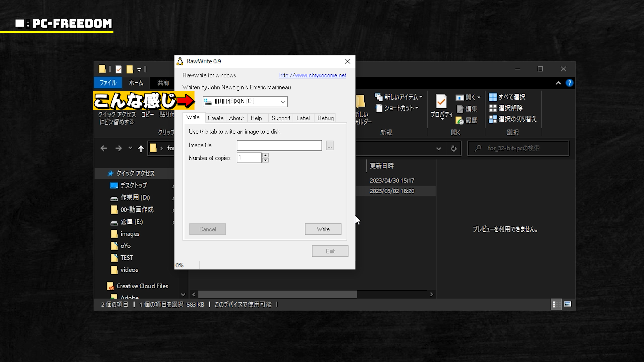This screenshot has height=362, width=644.
Task: Click the Invert selection icon
Action: [493, 119]
